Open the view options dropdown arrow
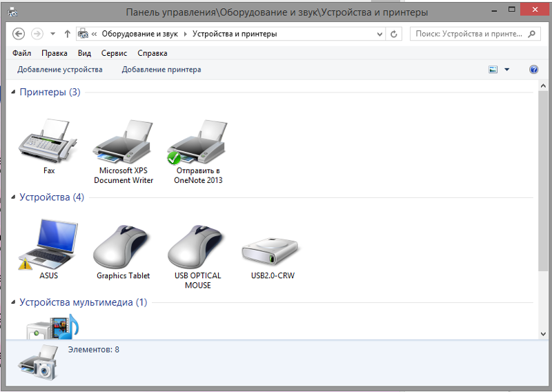The width and height of the screenshot is (552, 392). tap(507, 70)
